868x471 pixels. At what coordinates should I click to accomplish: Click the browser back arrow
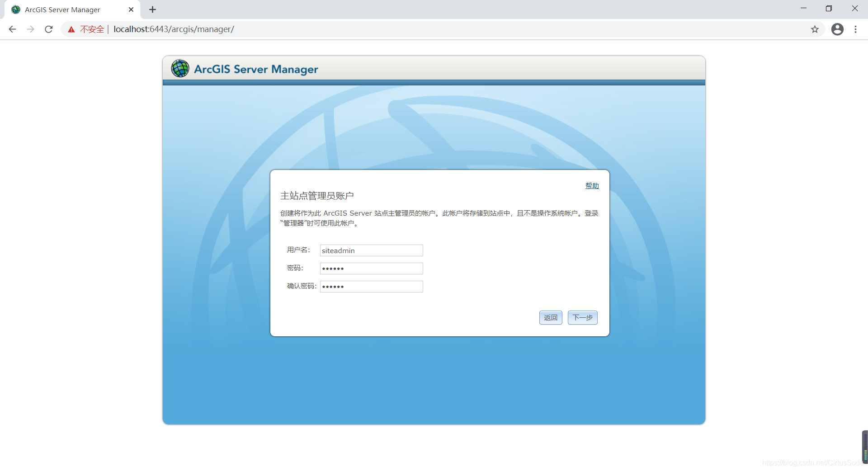click(x=12, y=29)
